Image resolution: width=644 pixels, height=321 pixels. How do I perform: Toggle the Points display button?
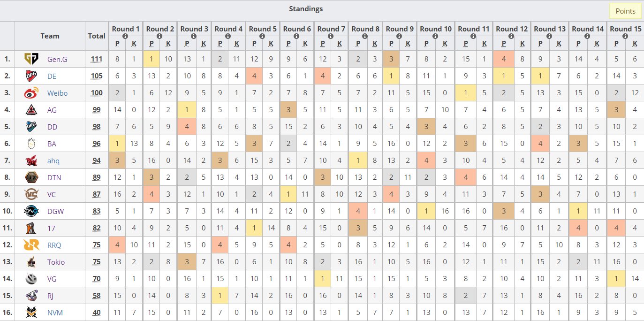tap(625, 10)
